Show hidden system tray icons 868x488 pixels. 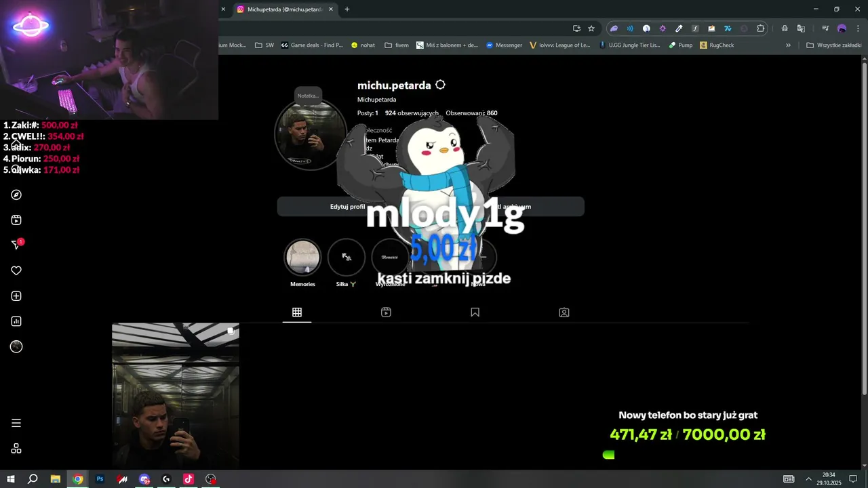(x=808, y=479)
